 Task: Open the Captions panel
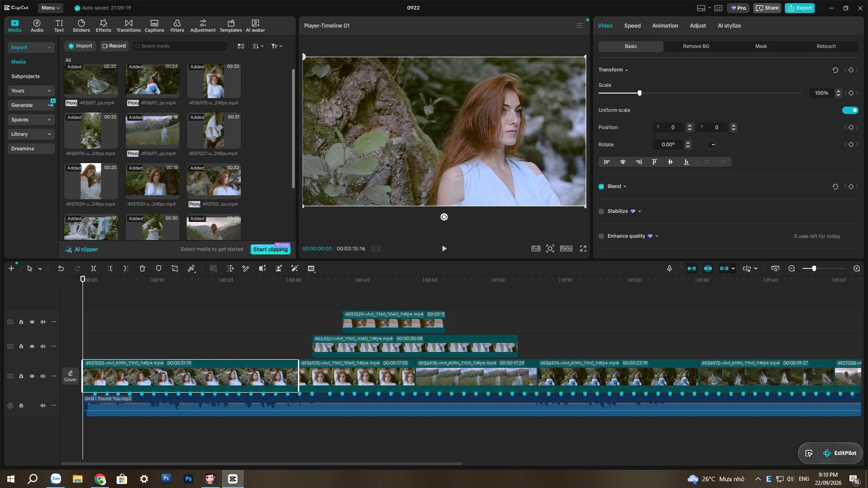tap(154, 26)
